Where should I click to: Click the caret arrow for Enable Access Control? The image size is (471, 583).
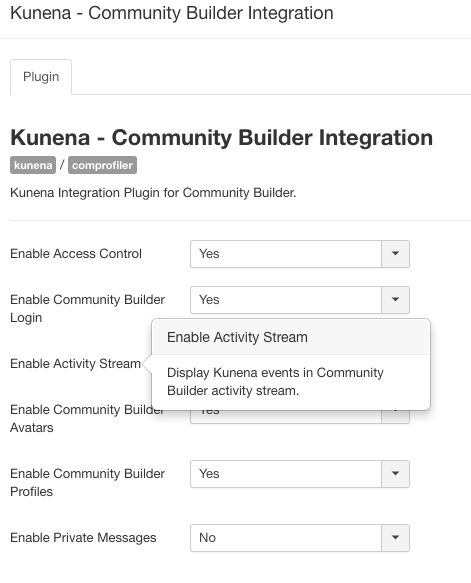pos(395,254)
